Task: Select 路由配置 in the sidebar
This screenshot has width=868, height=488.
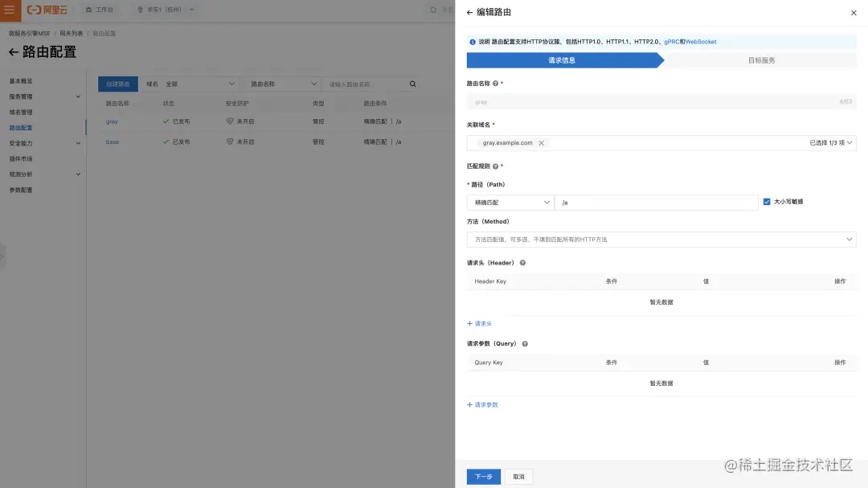Action: coord(21,127)
